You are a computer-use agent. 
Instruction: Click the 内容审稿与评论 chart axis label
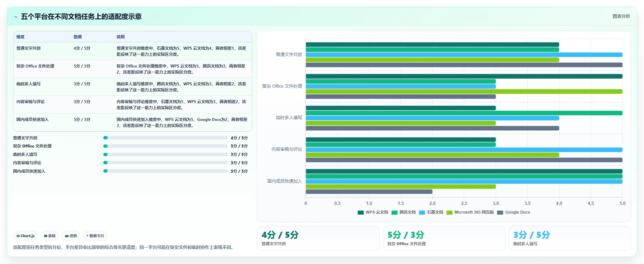click(x=287, y=149)
